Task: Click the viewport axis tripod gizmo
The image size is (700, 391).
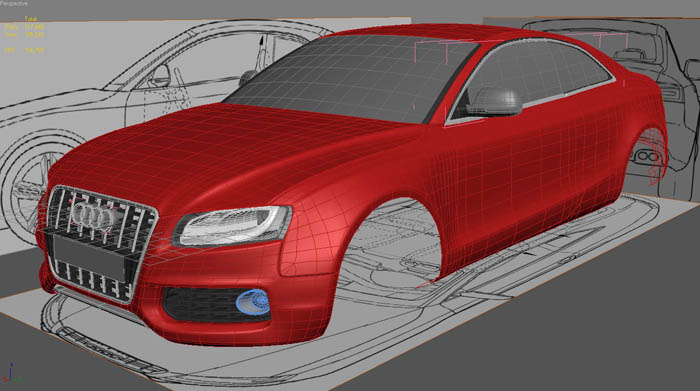Action: [x=12, y=374]
